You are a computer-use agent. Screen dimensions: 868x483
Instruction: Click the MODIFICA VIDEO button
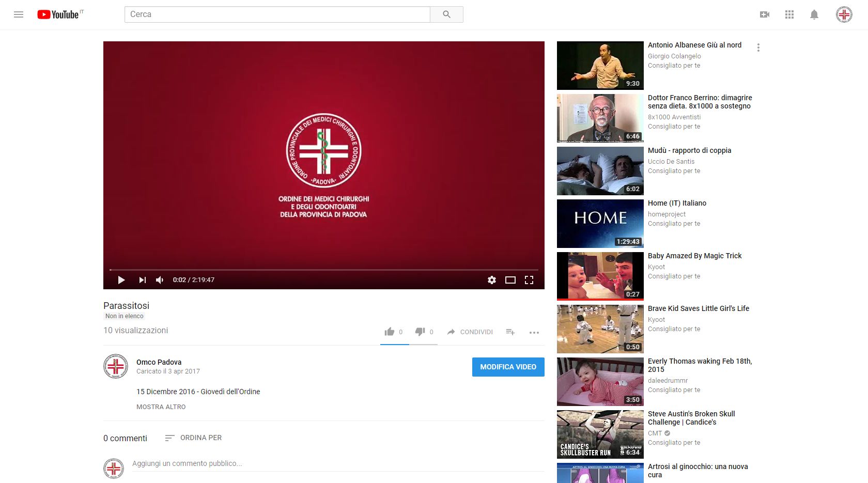508,367
